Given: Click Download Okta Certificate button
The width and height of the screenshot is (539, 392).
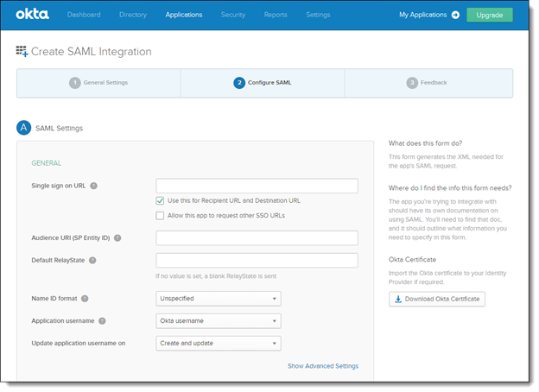Looking at the screenshot, I should tap(437, 300).
